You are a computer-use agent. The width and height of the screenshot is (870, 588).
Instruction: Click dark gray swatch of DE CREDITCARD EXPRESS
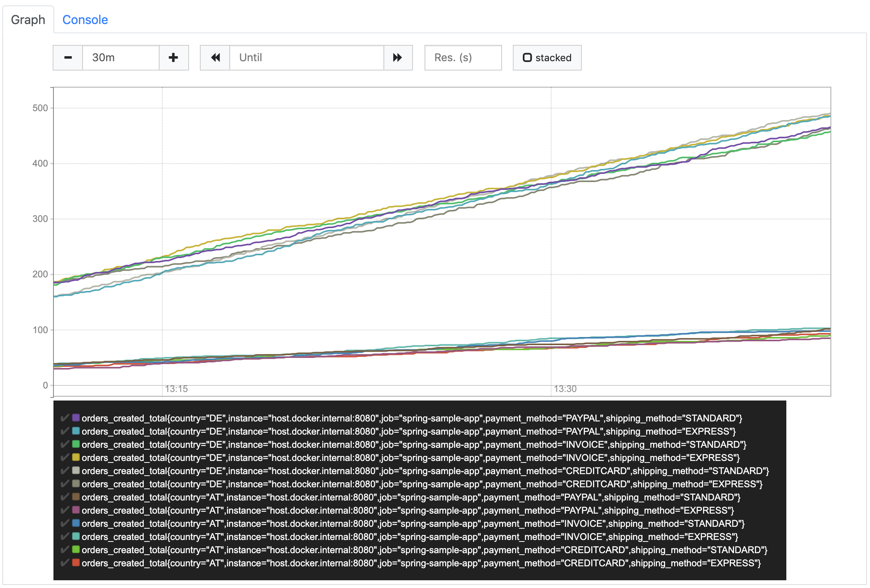coord(76,483)
